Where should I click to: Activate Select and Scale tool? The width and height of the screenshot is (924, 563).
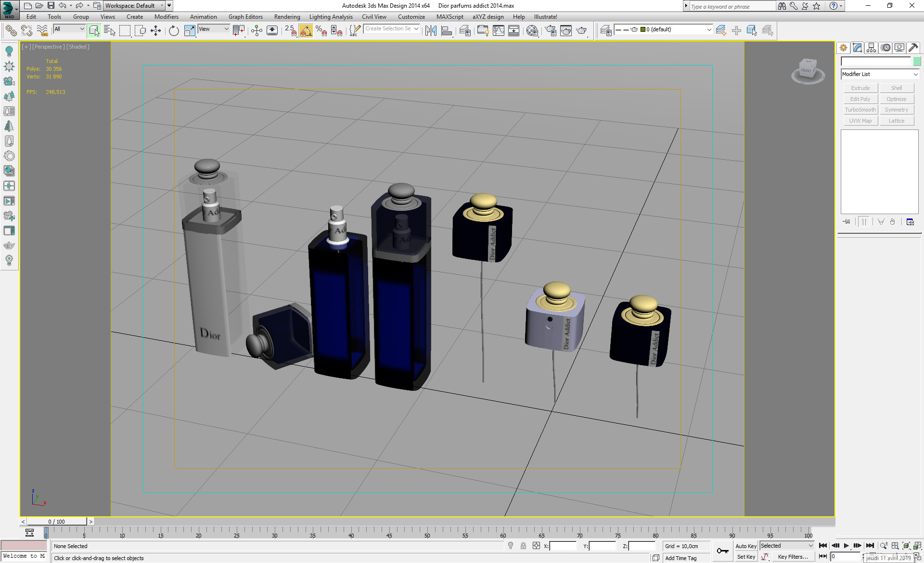point(190,31)
